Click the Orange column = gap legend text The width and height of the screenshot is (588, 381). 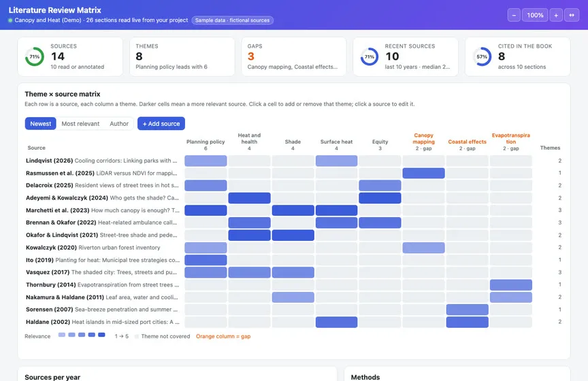point(223,336)
